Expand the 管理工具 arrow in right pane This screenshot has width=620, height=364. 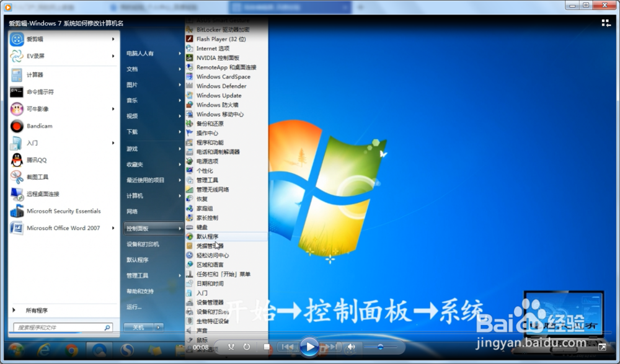point(180,275)
